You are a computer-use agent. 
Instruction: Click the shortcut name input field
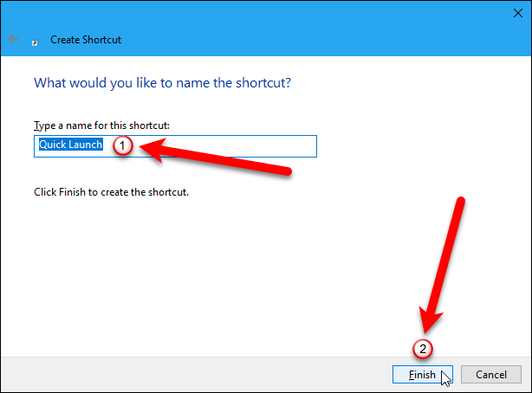(x=175, y=146)
